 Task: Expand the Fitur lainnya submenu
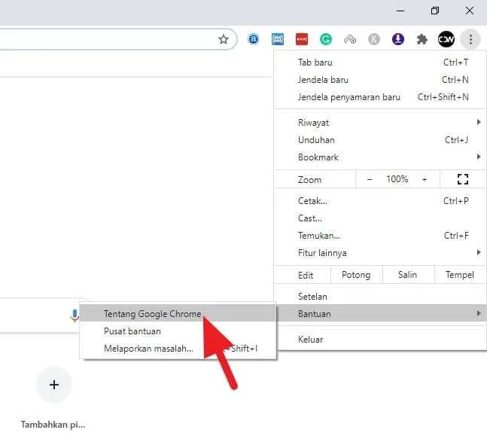point(380,253)
